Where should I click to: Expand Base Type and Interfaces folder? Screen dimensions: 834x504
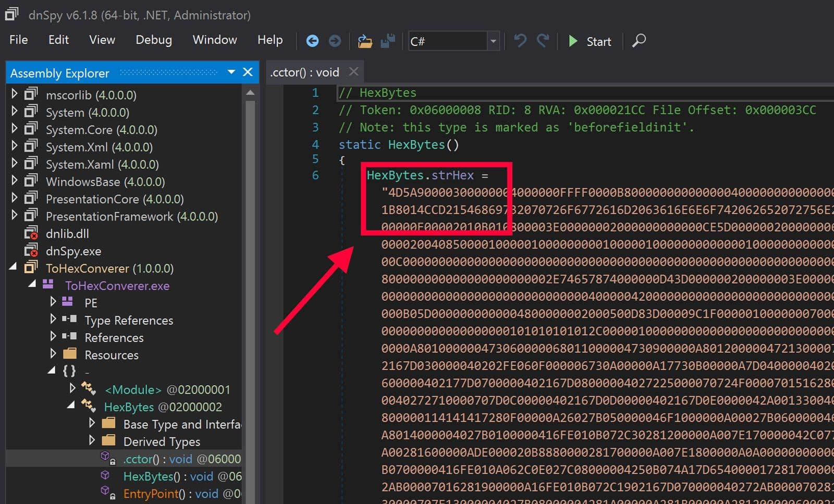[x=92, y=422]
